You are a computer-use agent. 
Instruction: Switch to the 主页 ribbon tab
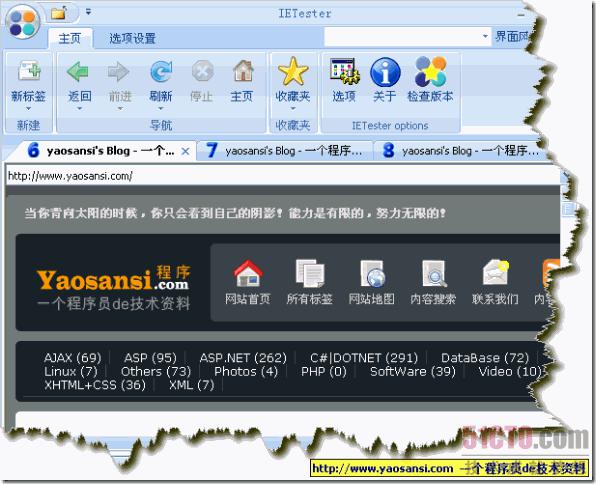(x=70, y=38)
